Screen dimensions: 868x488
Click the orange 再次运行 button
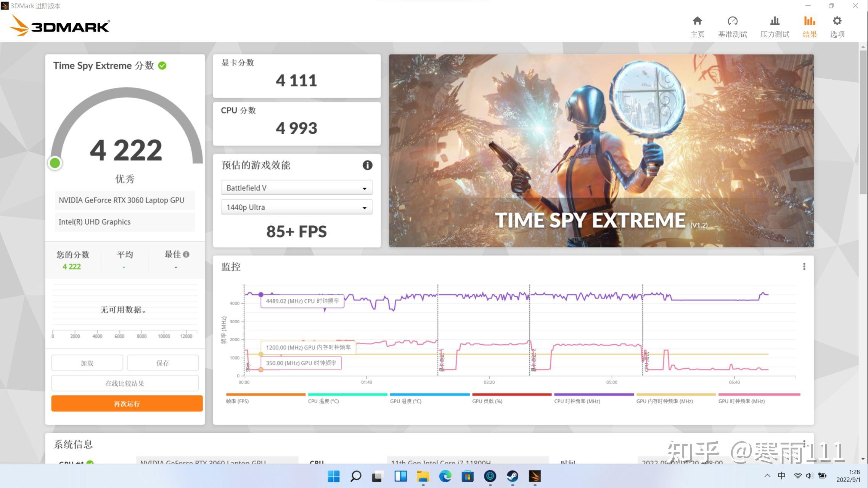coord(127,403)
